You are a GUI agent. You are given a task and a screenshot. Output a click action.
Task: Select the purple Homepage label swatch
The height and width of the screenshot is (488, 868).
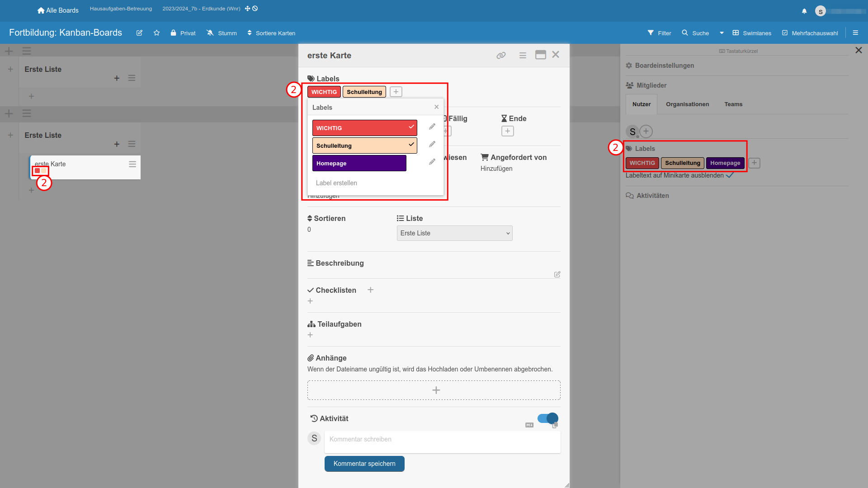click(359, 163)
